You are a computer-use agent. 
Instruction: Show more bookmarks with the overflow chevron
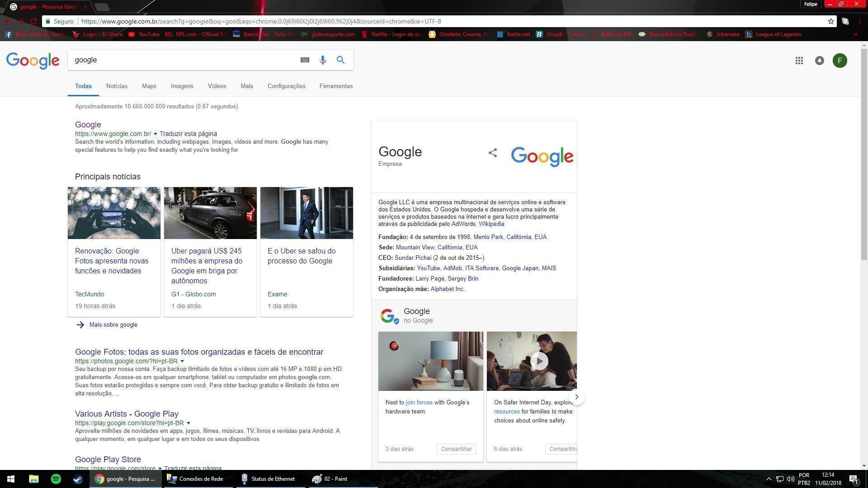(x=855, y=34)
